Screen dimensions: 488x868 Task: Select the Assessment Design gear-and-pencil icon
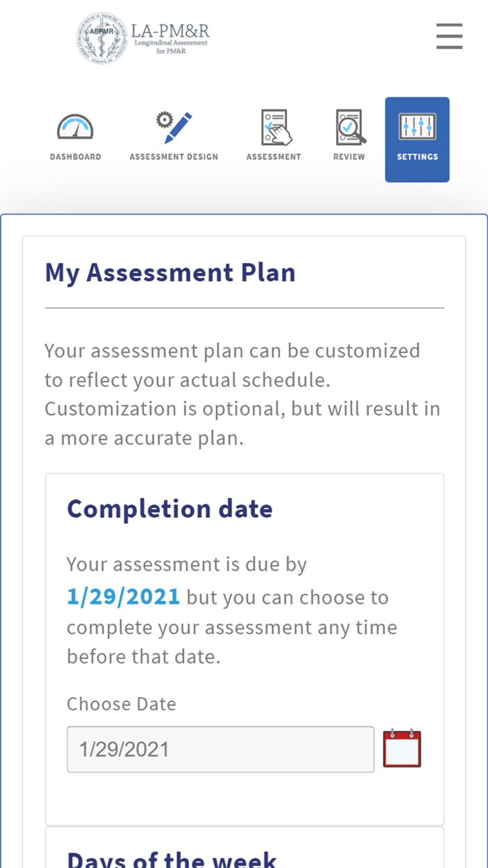174,128
